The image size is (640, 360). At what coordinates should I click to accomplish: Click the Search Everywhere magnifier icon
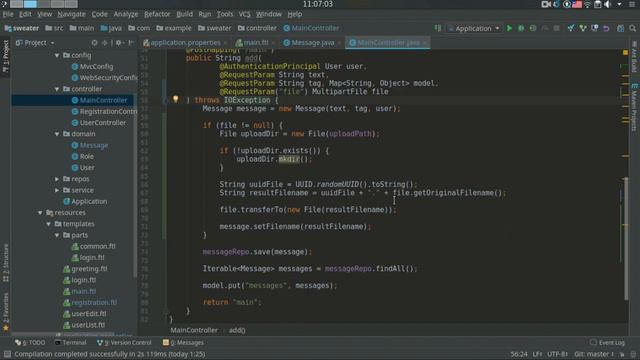(632, 28)
